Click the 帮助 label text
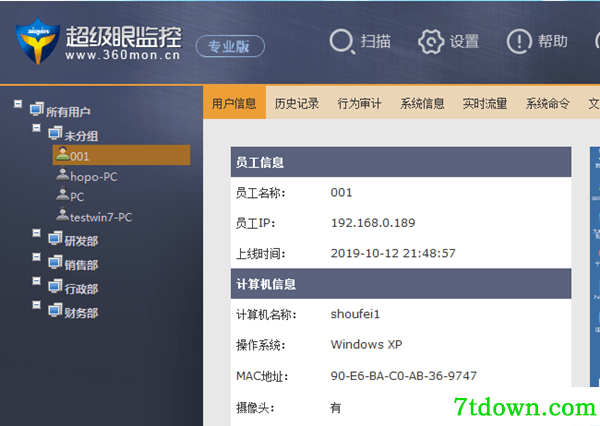Viewport: 600px width, 426px height. [x=553, y=41]
